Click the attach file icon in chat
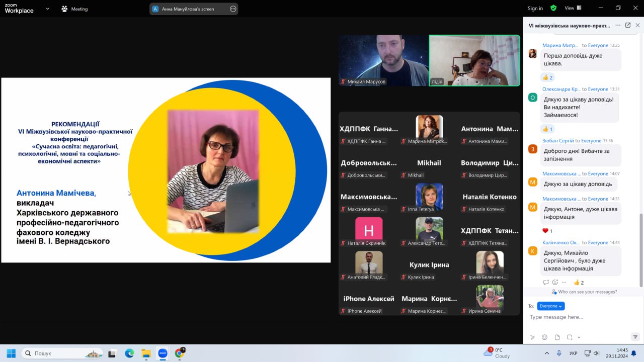Screen dimensions: 644x362 (557, 337)
